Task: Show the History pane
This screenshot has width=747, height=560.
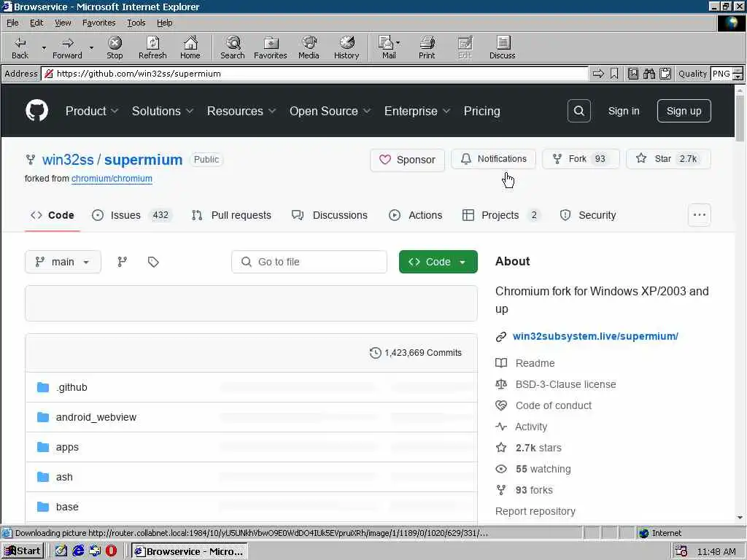Action: coord(347,47)
